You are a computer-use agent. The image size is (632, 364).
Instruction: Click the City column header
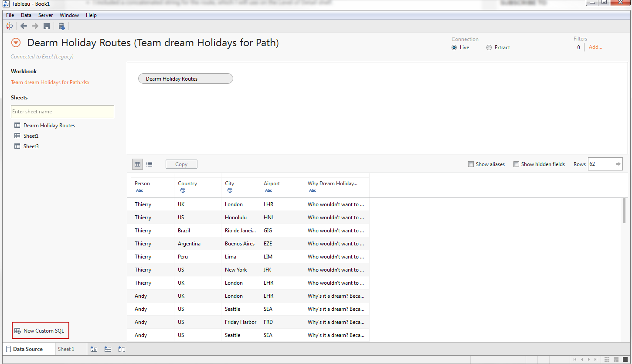point(240,187)
